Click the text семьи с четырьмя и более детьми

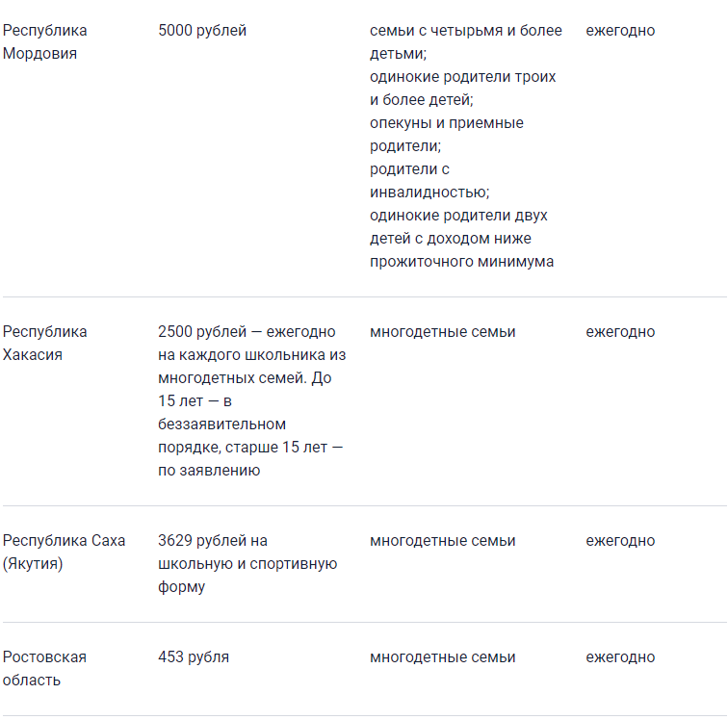click(x=466, y=41)
